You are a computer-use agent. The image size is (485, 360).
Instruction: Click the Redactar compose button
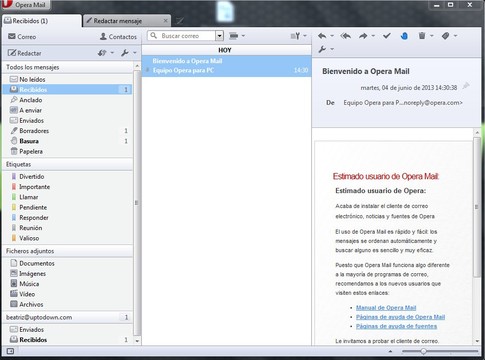pyautogui.click(x=25, y=53)
